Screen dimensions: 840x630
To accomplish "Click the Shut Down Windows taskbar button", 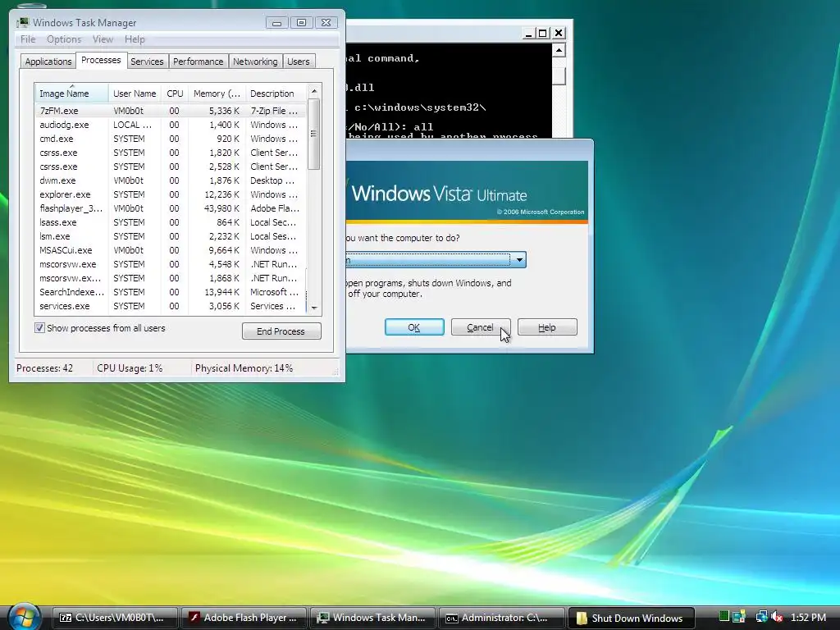I will 631,618.
